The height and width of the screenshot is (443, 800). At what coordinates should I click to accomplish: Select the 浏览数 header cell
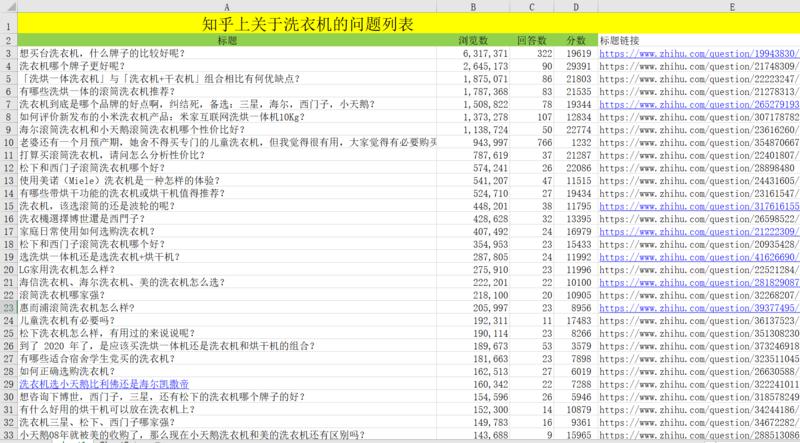pos(473,40)
